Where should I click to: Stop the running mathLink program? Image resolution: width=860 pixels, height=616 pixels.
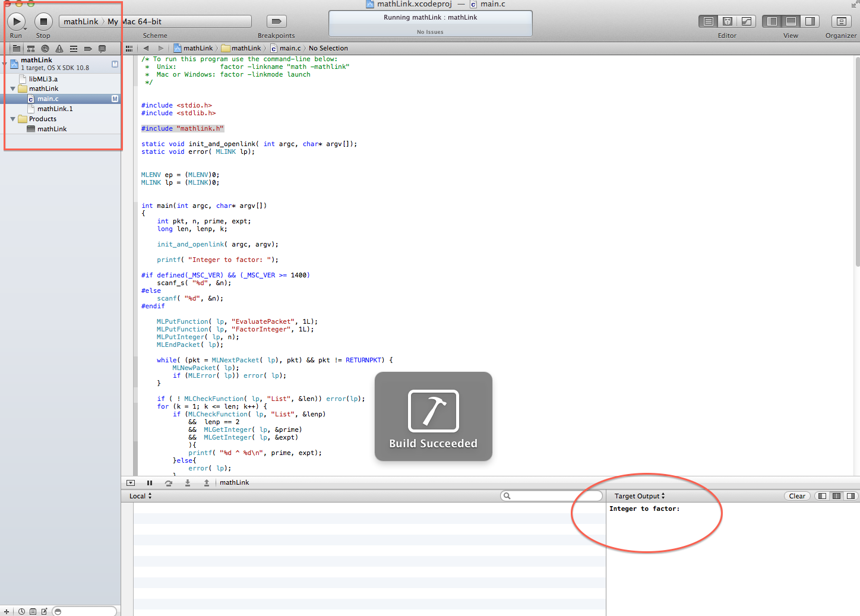43,21
